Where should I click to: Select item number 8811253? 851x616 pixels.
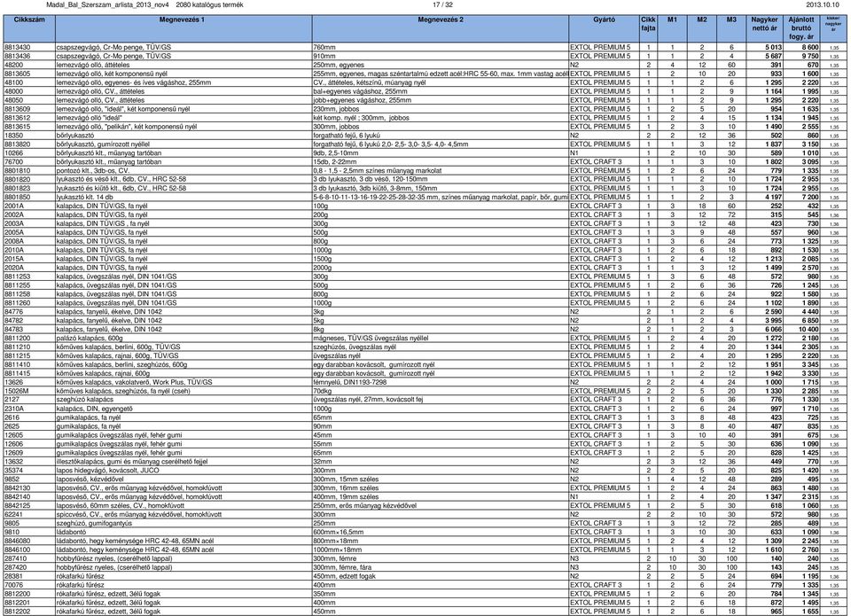18,277
